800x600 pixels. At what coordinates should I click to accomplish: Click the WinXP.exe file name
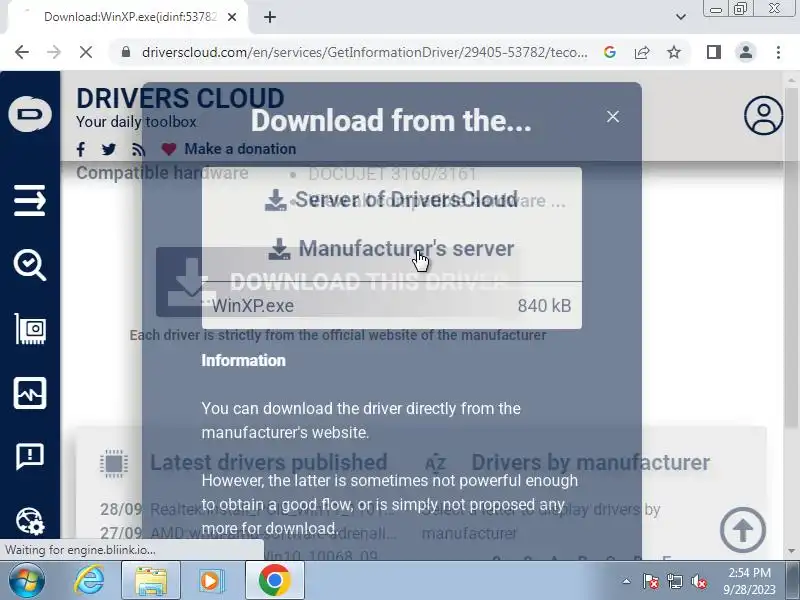[x=253, y=306]
